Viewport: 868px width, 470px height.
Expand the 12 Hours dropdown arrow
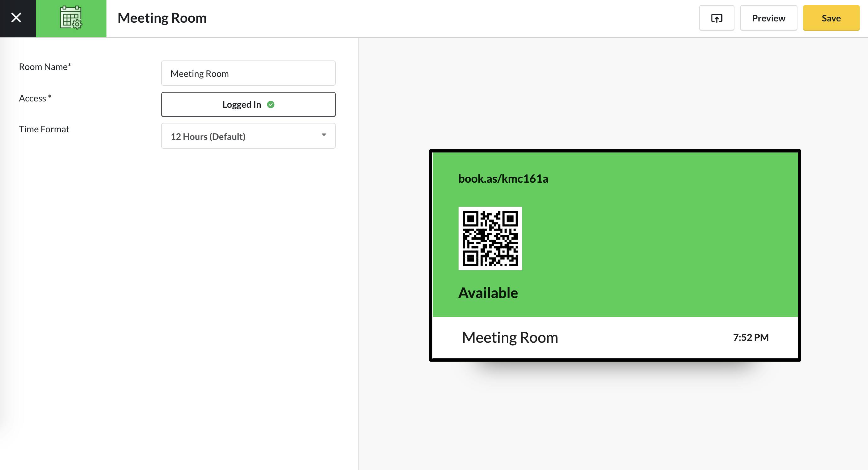(324, 135)
